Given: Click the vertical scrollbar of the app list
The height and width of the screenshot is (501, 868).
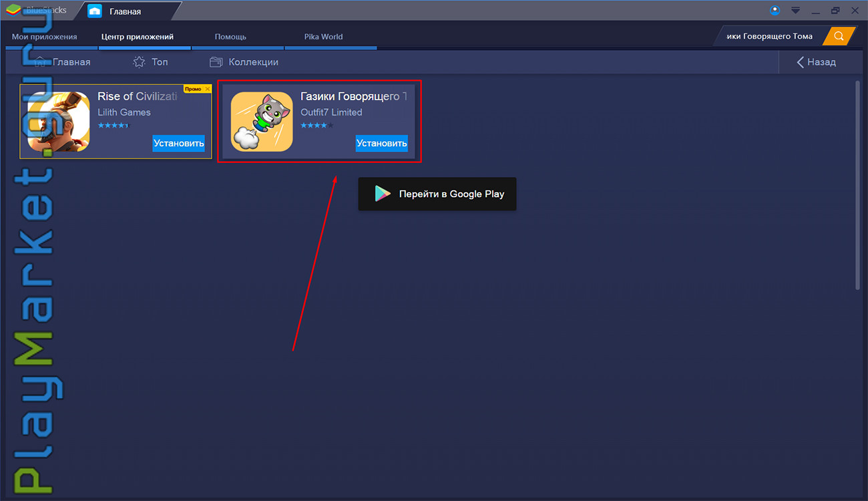Looking at the screenshot, I should (858, 185).
